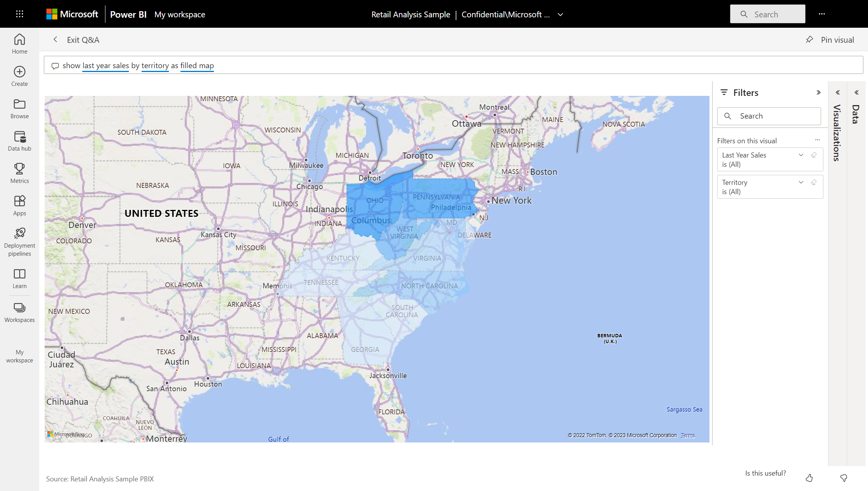Viewport: 868px width, 491px height.
Task: Expand Territory filter options
Action: [801, 183]
